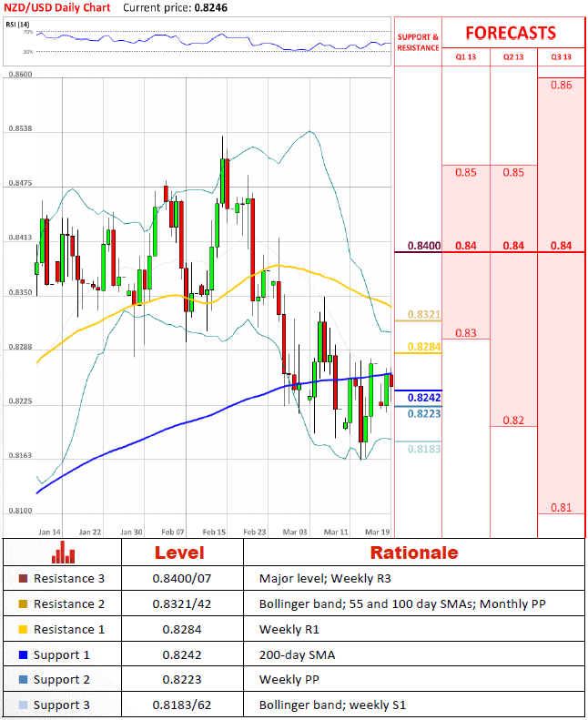Viewport: 588px width, 720px height.
Task: Click the 'Feb 23' date axis label
Action: (254, 532)
